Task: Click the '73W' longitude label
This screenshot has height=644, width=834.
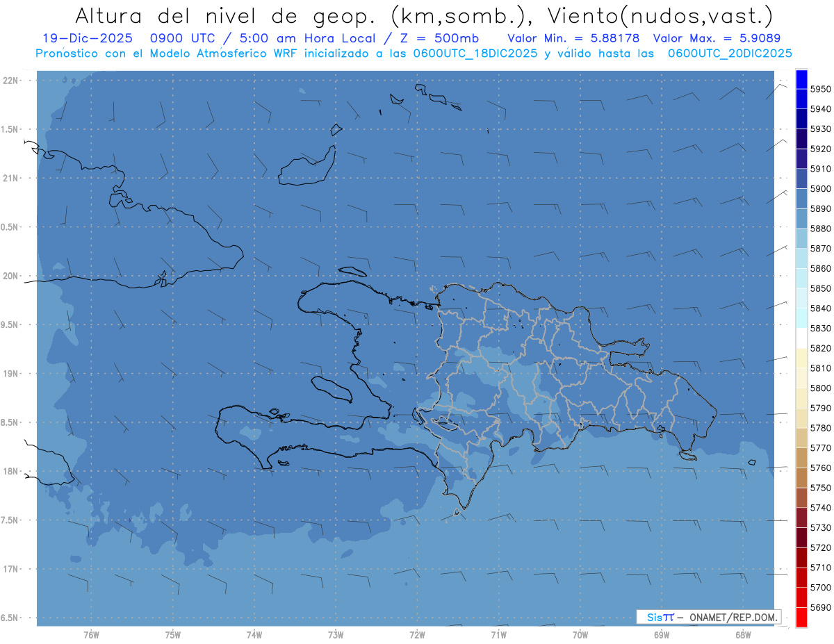Action: pos(336,634)
